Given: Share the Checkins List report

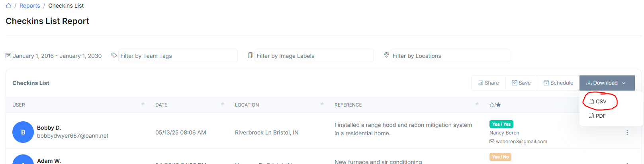Looking at the screenshot, I should [488, 83].
